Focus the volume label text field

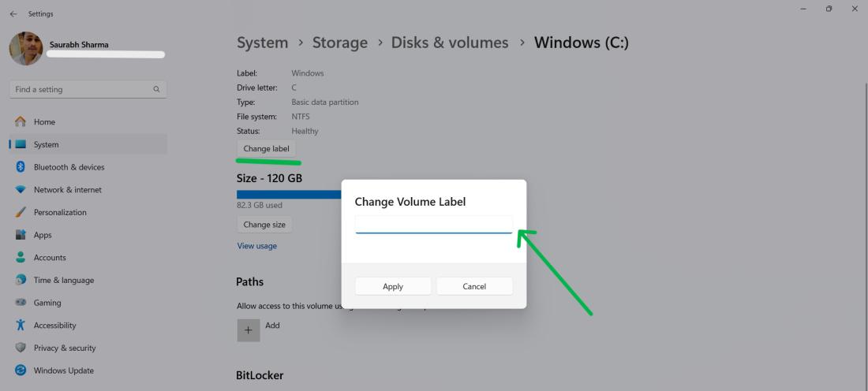tap(433, 225)
